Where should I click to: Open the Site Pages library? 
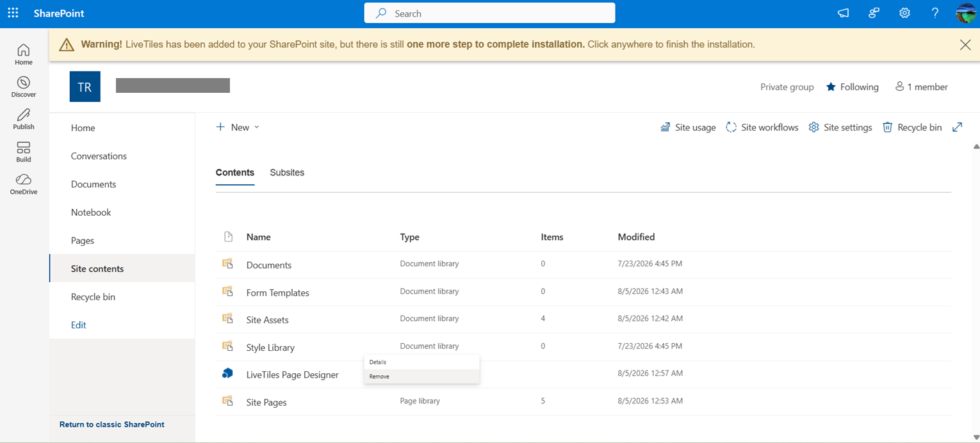click(266, 403)
